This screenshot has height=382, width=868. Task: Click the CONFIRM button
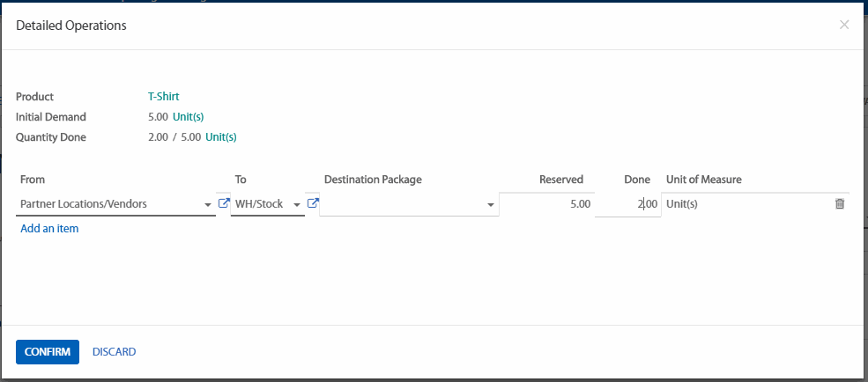(48, 352)
